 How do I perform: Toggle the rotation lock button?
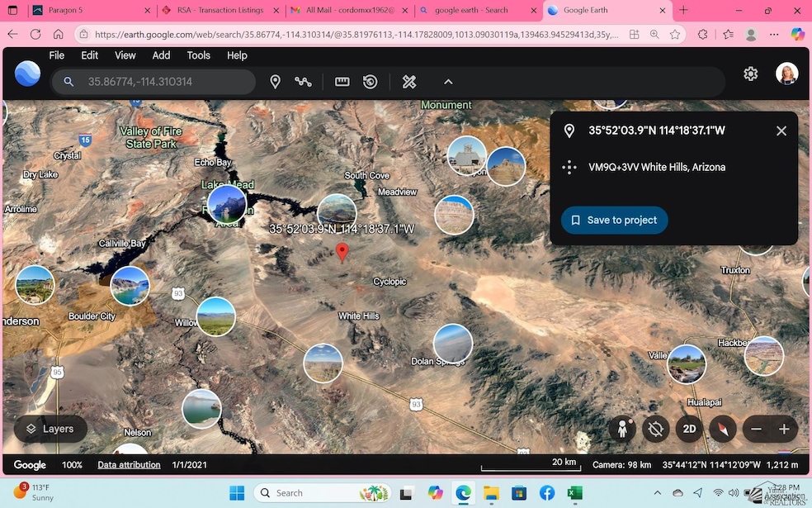point(656,429)
